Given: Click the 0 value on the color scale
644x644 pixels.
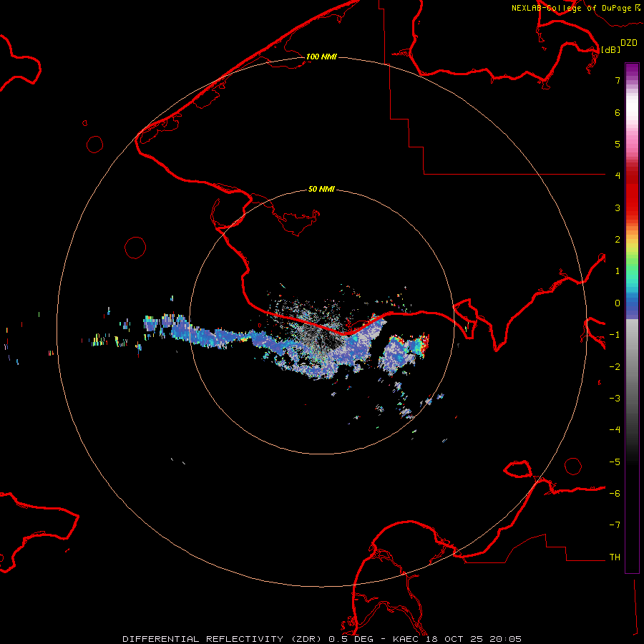Looking at the screenshot, I should pos(618,303).
